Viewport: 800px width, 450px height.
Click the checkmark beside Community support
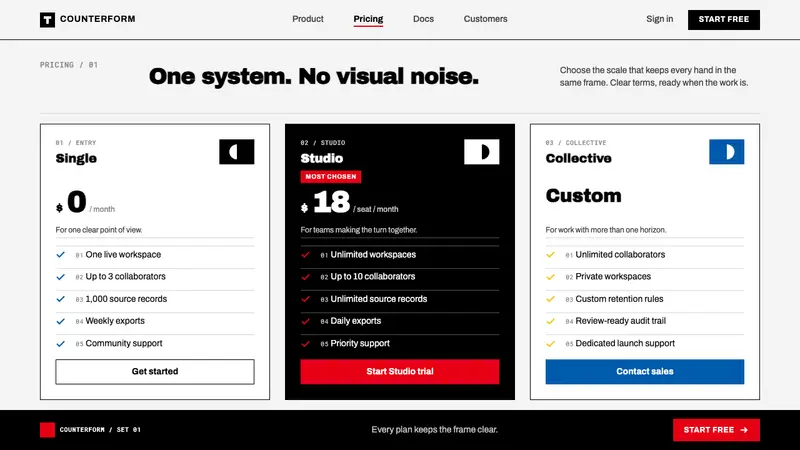(61, 343)
